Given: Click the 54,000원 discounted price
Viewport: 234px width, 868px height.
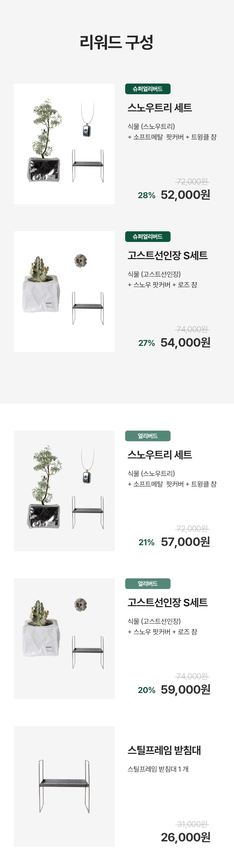Looking at the screenshot, I should pyautogui.click(x=185, y=343).
